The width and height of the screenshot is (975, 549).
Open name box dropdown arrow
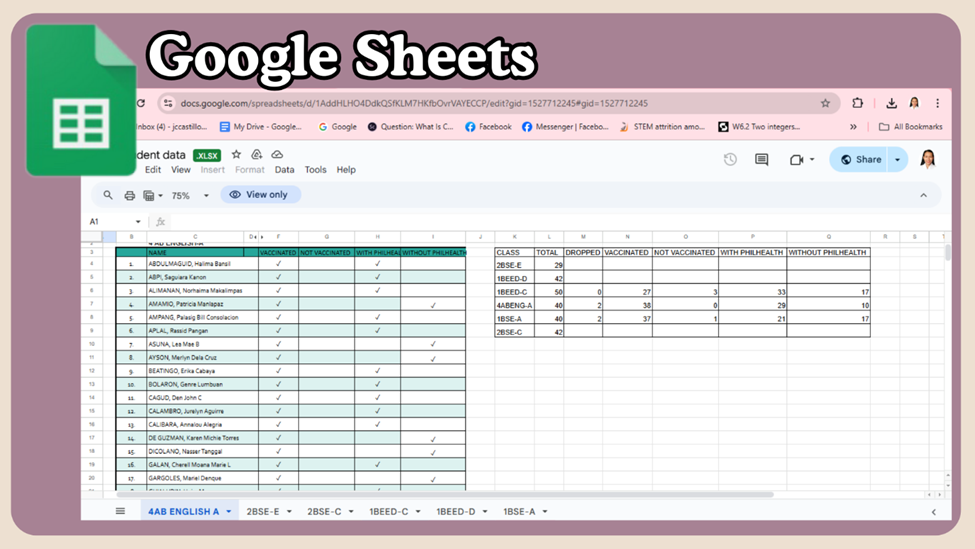(x=138, y=221)
